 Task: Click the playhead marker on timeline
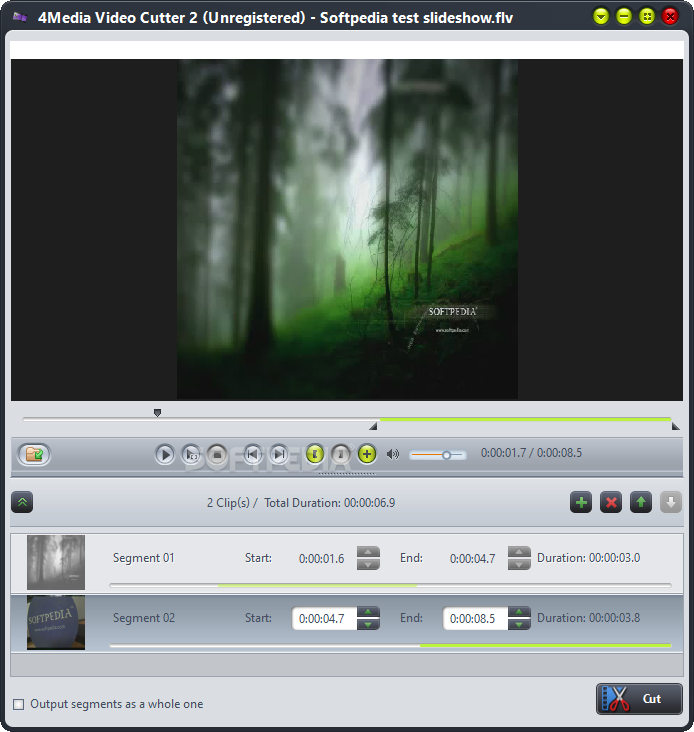coord(157,413)
